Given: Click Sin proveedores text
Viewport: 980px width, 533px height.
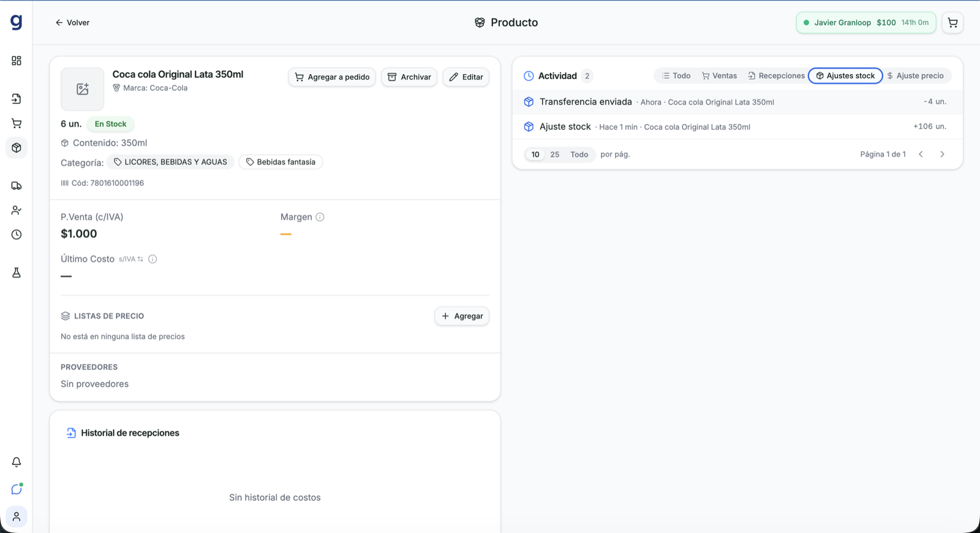Looking at the screenshot, I should click(x=94, y=384).
